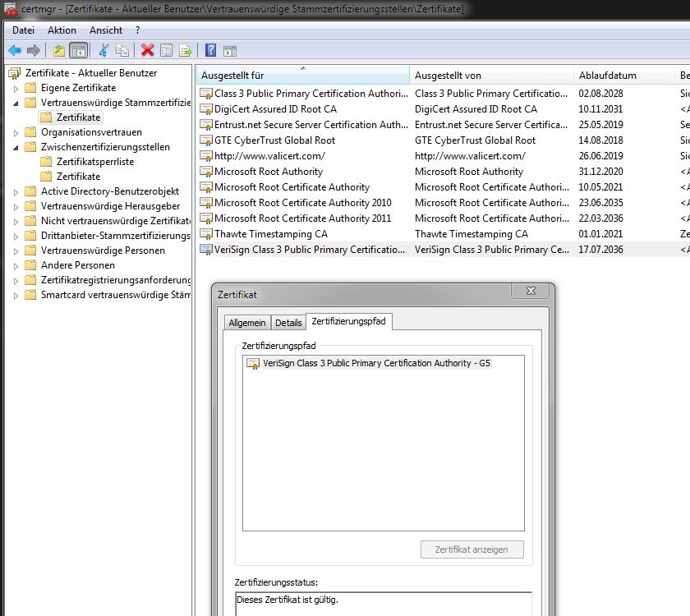Screen dimensions: 690x616
Task: Select VeriSign Class 3 path entry G5
Action: point(376,363)
